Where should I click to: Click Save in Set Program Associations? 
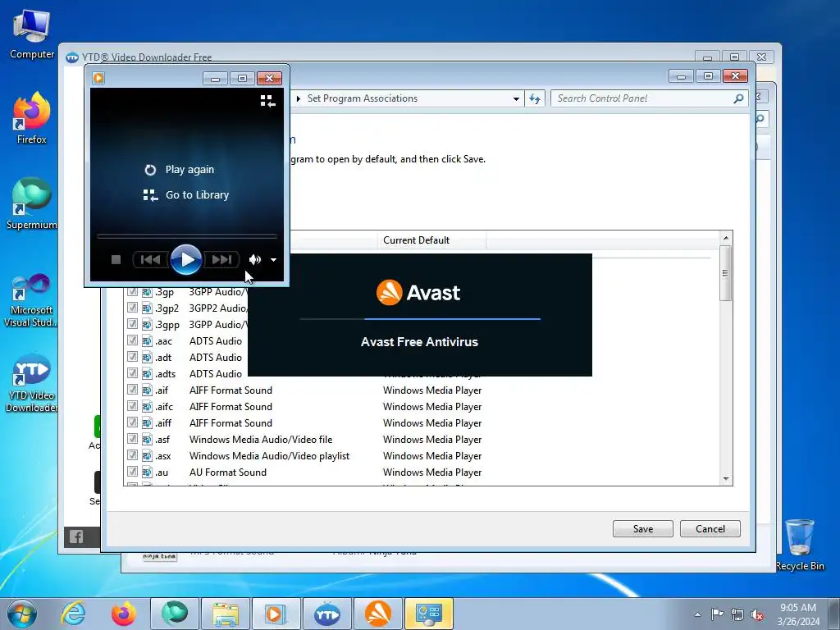643,529
